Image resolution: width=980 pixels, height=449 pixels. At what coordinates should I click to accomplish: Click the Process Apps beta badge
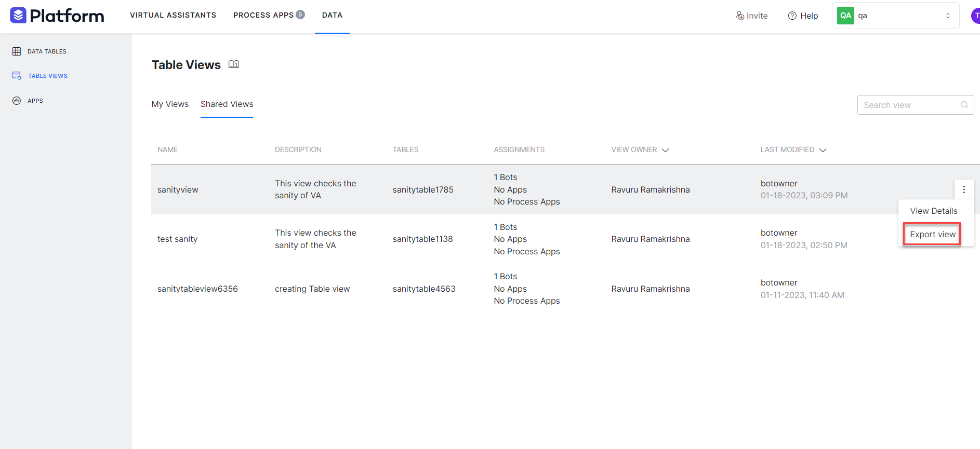click(300, 15)
